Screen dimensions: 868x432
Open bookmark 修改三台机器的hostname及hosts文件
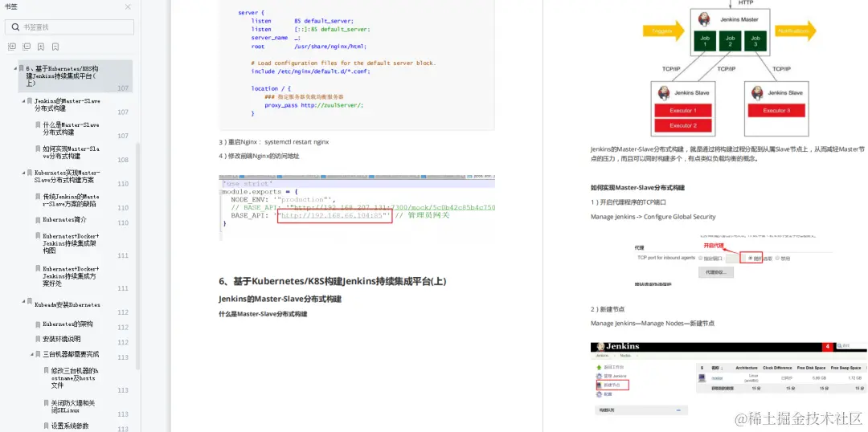(x=75, y=377)
